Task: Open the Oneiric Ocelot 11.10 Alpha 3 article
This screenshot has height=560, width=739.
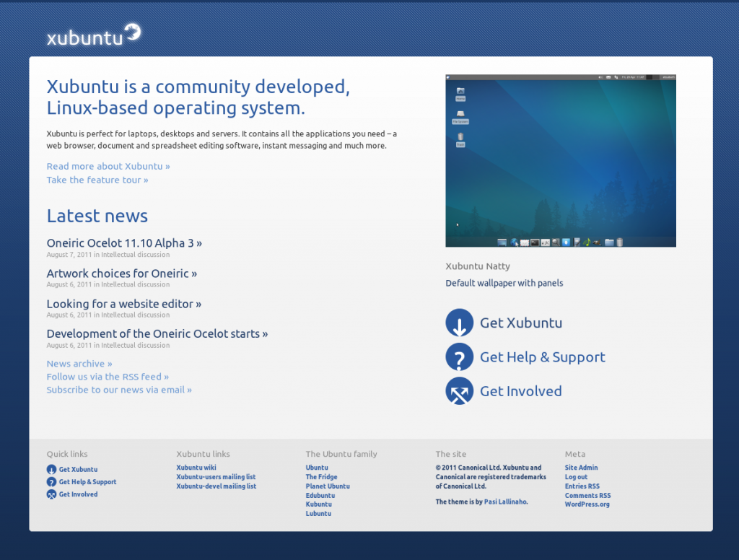Action: 124,243
